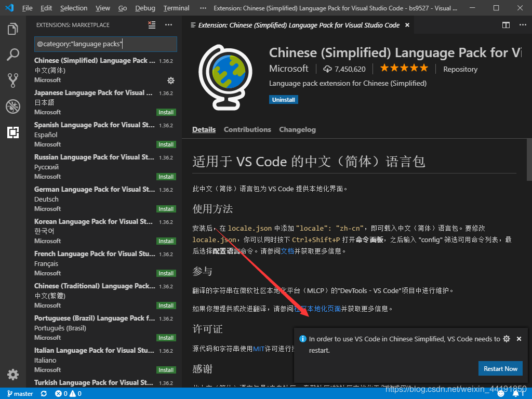Image resolution: width=532 pixels, height=399 pixels.
Task: Open the Search view in activity bar
Action: point(12,55)
